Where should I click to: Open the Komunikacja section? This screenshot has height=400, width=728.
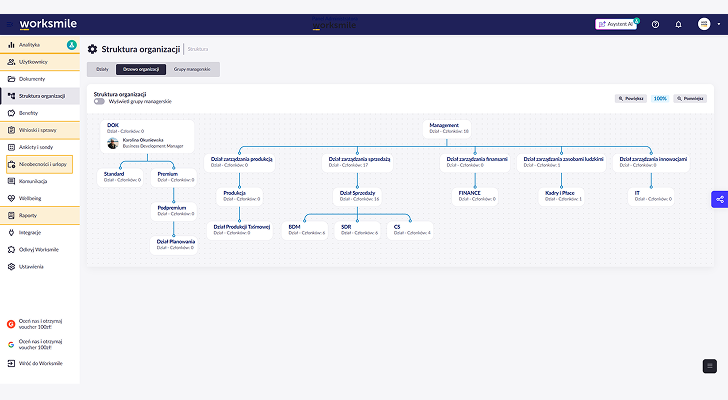pyautogui.click(x=39, y=181)
